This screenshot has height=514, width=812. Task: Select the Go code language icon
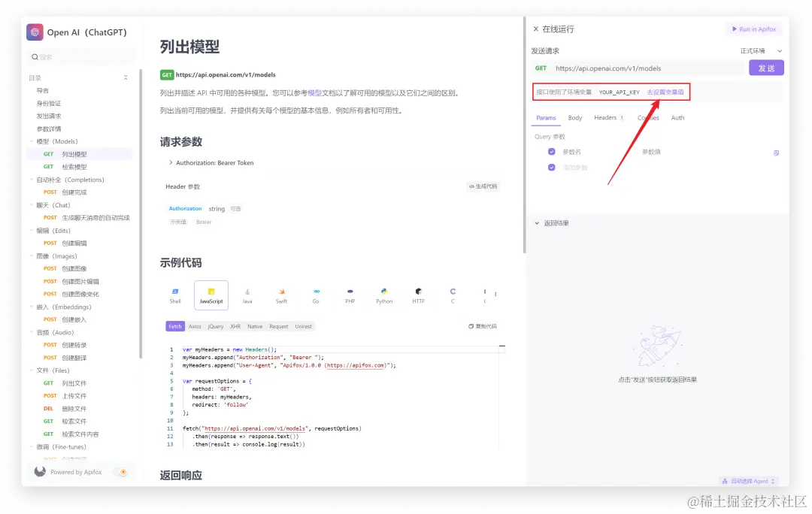316,295
